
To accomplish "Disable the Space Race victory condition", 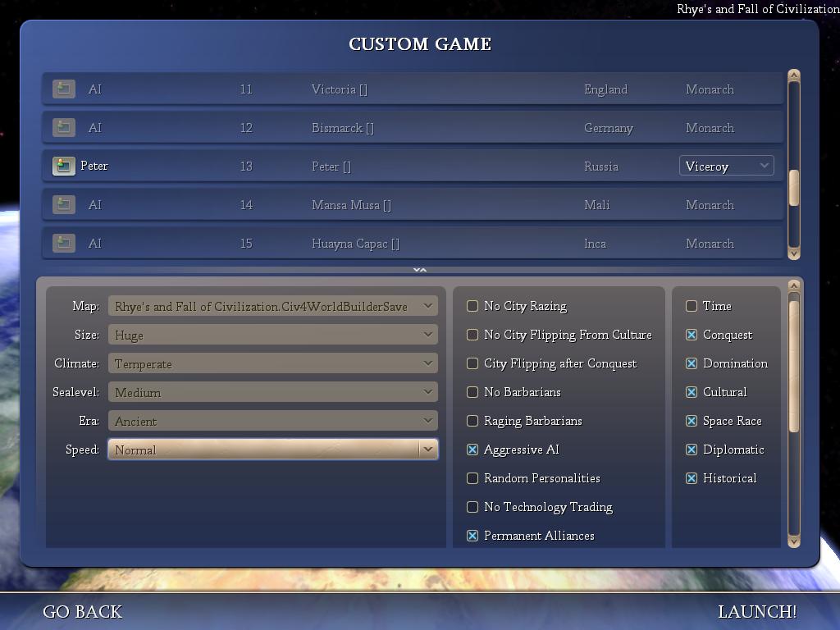I will pyautogui.click(x=692, y=421).
